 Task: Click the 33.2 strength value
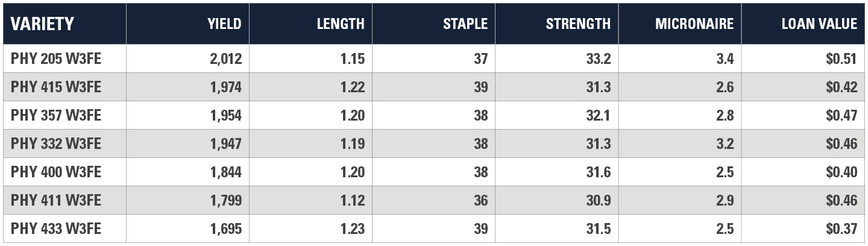pyautogui.click(x=598, y=58)
